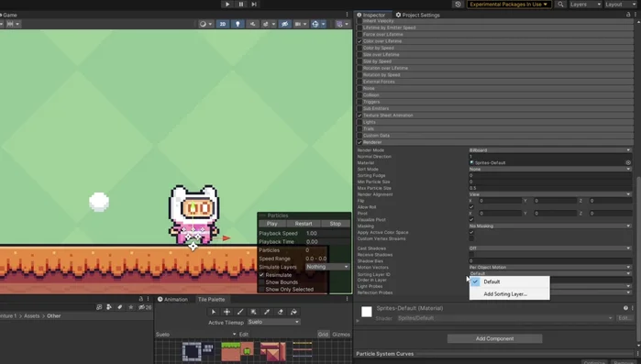Select the Tile Palette box fill tool
The height and width of the screenshot is (364, 641).
(x=253, y=312)
